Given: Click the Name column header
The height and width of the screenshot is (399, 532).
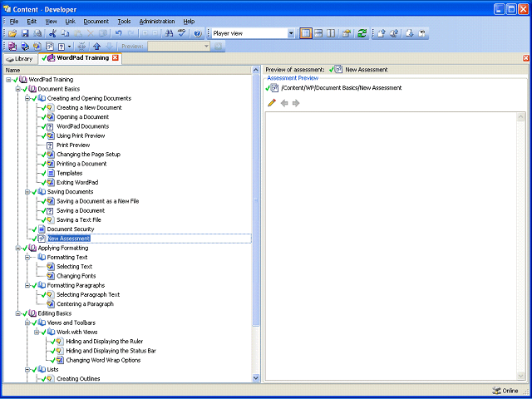Looking at the screenshot, I should point(127,70).
